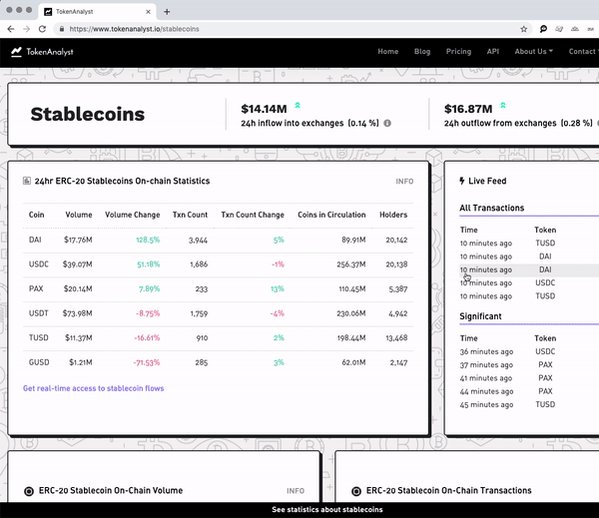Click Get real-time access to stablecoin flows

[x=93, y=388]
